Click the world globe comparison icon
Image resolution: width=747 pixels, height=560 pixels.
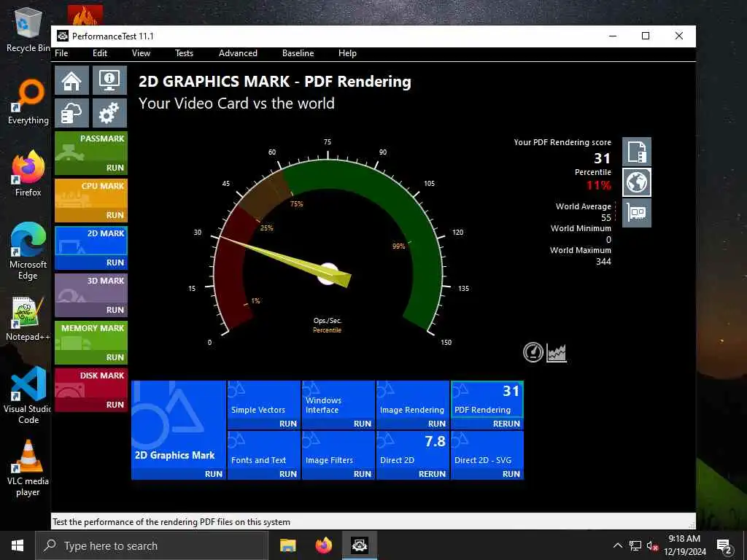coord(636,182)
